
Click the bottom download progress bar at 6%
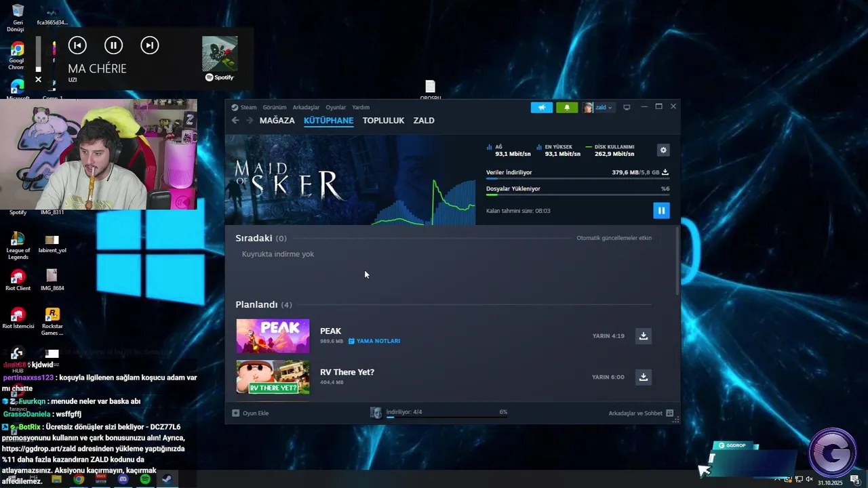(x=447, y=417)
